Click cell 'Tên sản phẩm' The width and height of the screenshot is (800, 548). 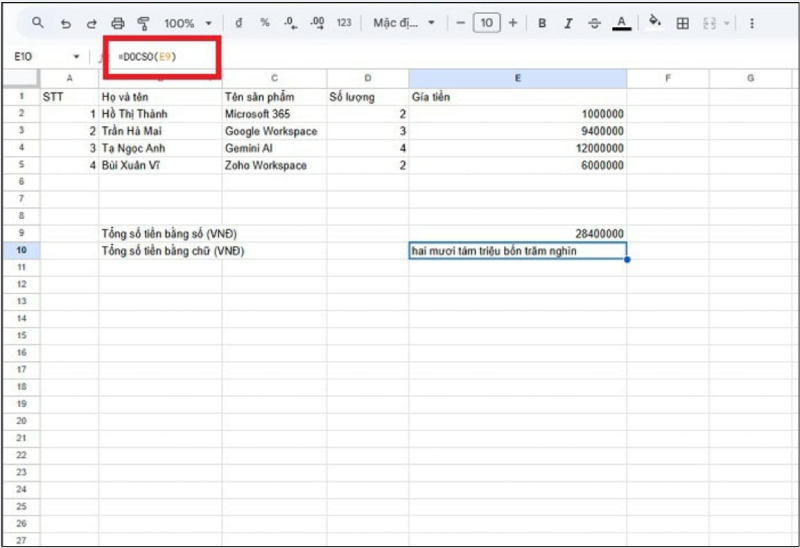coord(274,97)
